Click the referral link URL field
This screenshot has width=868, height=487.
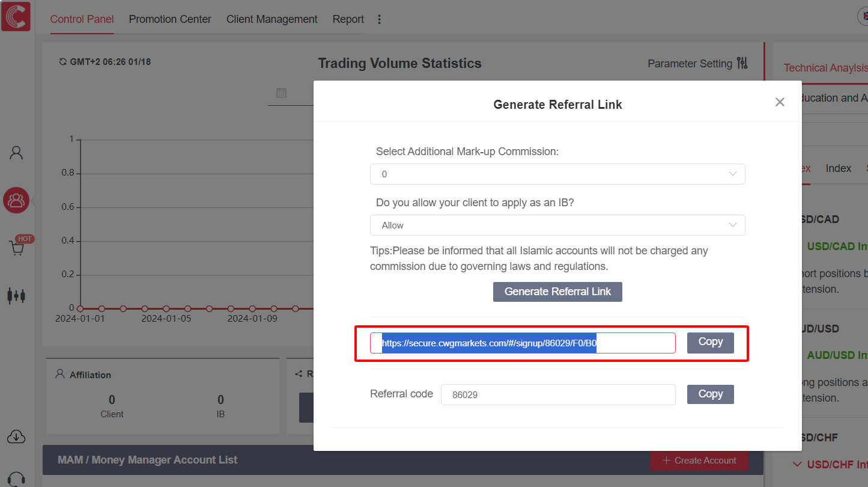522,343
